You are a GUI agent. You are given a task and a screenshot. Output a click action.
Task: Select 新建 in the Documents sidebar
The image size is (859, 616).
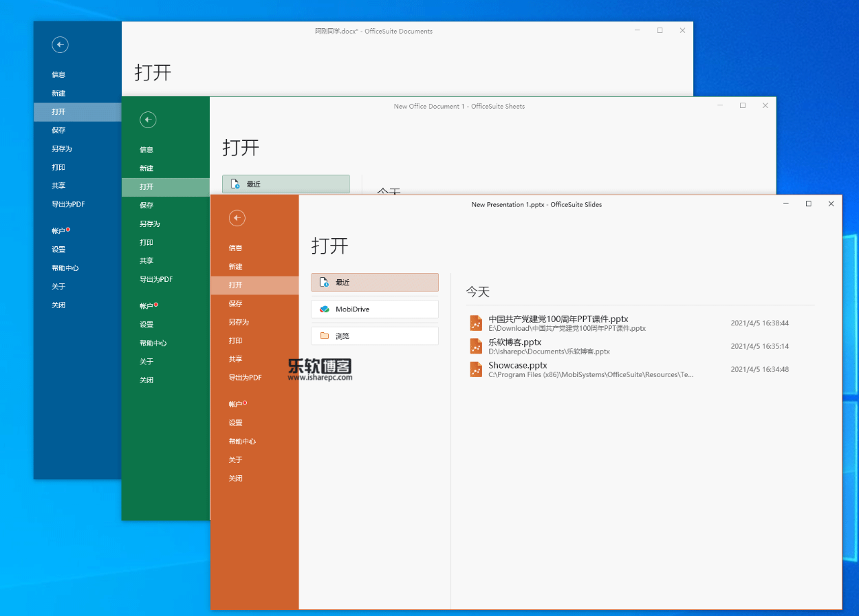pyautogui.click(x=59, y=93)
